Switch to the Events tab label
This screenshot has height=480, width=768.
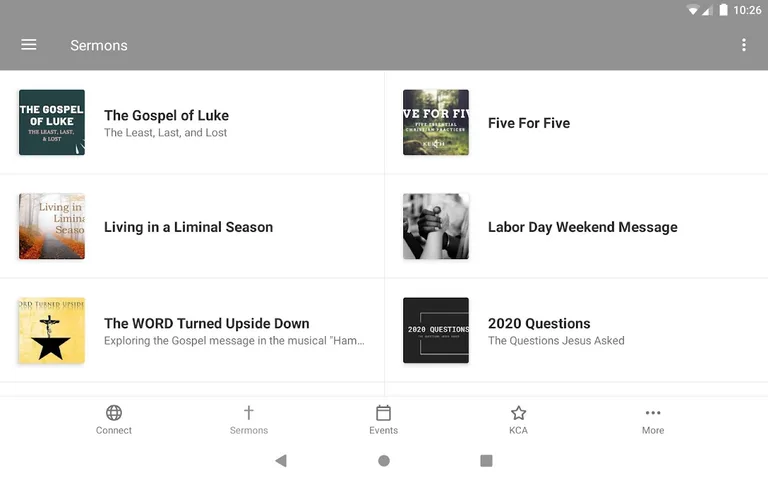pos(383,431)
